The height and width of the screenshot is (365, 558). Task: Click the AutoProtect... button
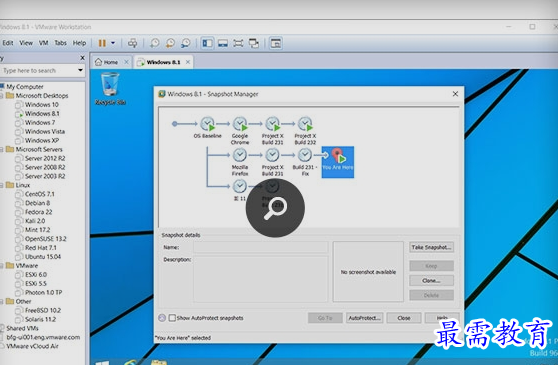(364, 318)
